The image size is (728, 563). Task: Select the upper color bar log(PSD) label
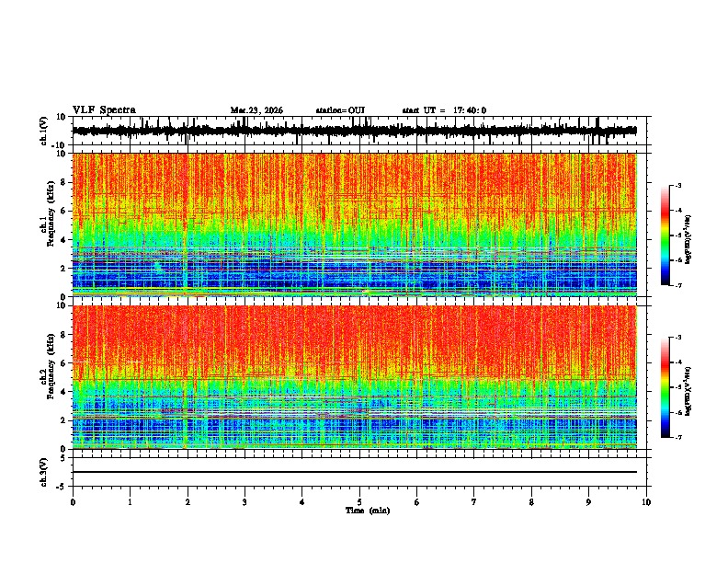click(688, 239)
